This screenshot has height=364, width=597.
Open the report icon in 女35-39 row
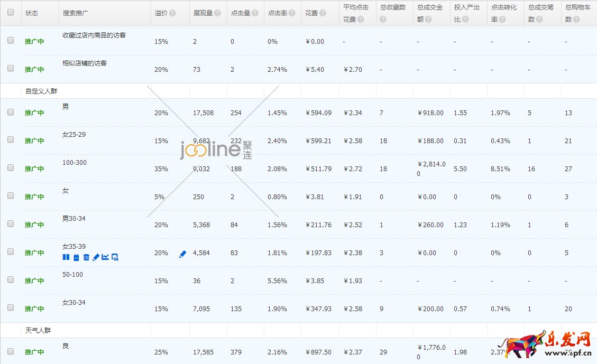(x=114, y=257)
